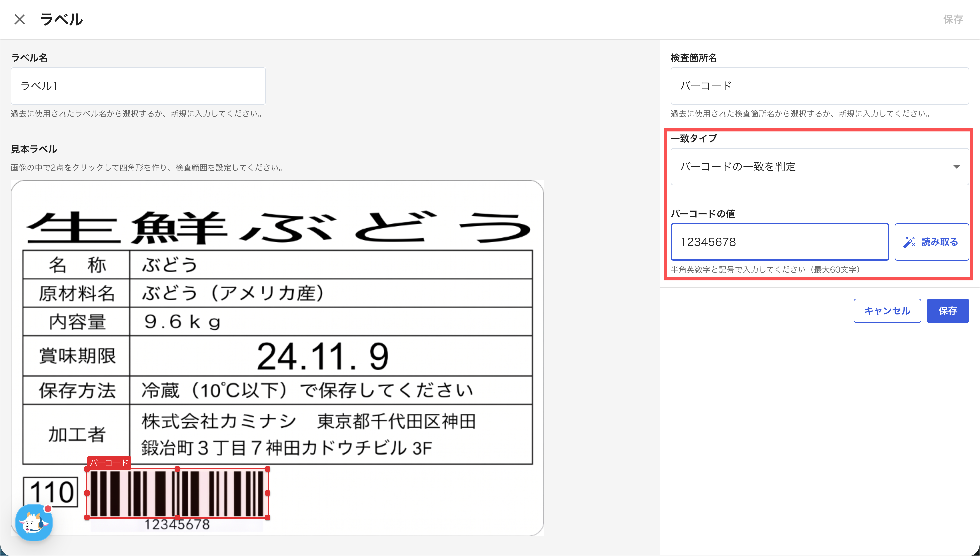Open 検査箇所名 combo field with バーコード
Screen dimensions: 980x556
(x=819, y=86)
